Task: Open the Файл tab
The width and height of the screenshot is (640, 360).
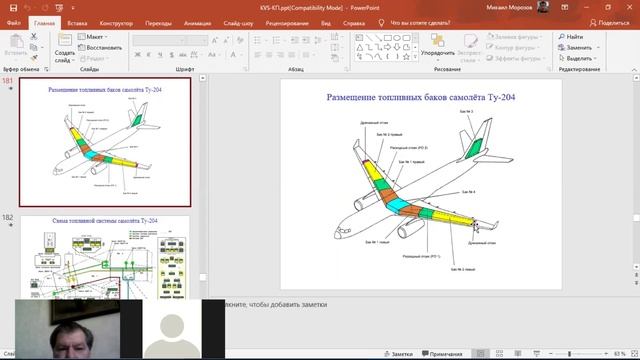Action: (13, 23)
